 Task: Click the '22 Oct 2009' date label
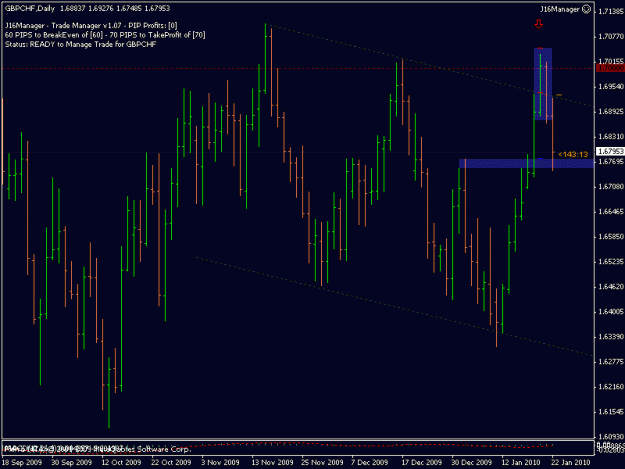tap(171, 462)
